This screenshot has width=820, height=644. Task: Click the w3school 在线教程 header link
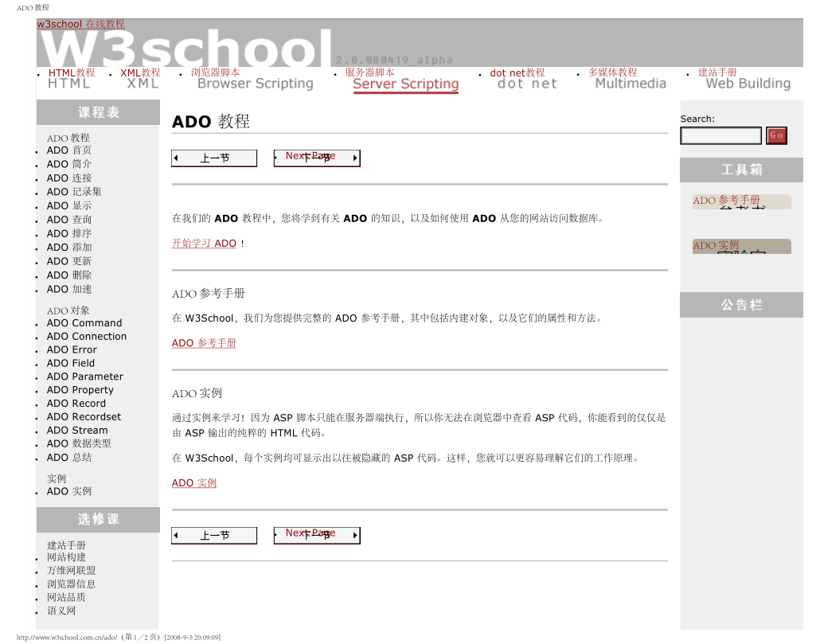(x=80, y=24)
